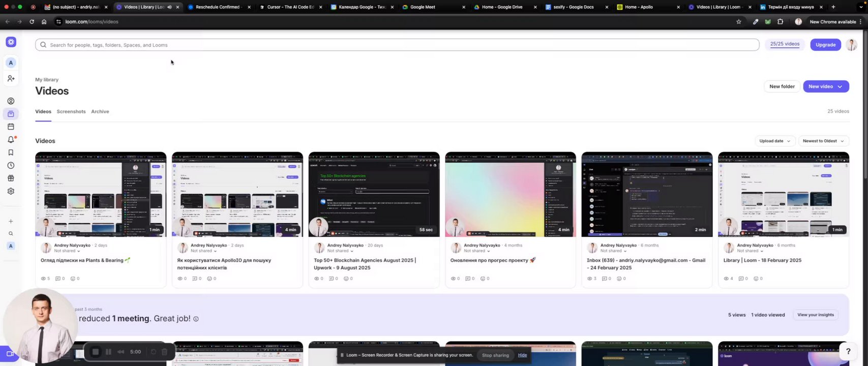Click the New Chrome available button
The image size is (868, 366).
point(836,22)
